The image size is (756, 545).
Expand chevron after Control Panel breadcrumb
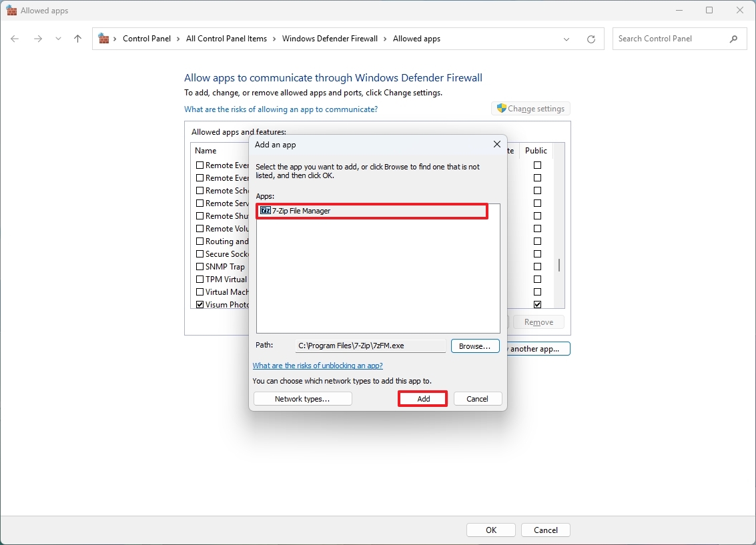click(178, 39)
